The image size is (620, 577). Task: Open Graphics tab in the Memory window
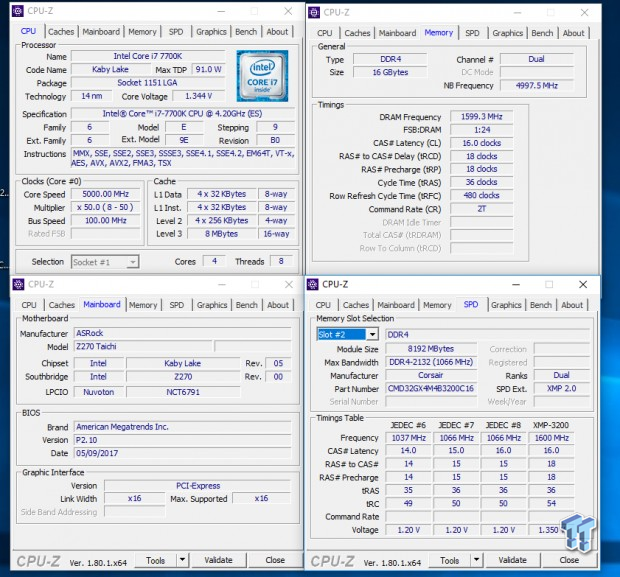[508, 33]
